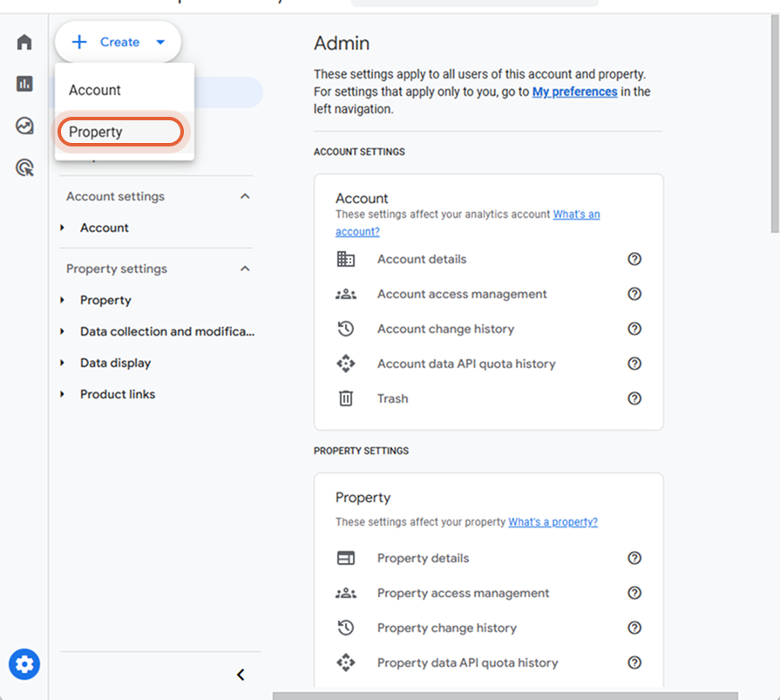Click Account access management people icon
The width and height of the screenshot is (780, 700).
click(346, 294)
